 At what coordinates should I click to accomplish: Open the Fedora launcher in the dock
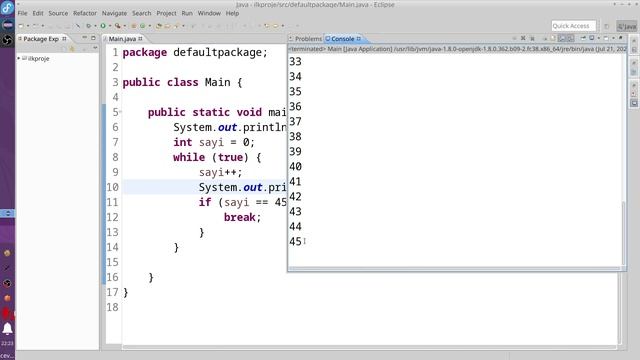pos(7,8)
